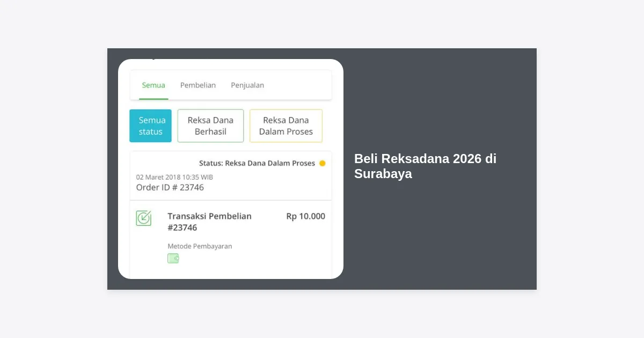Click the green underline under the Semua tab
The width and height of the screenshot is (644, 338).
153,99
